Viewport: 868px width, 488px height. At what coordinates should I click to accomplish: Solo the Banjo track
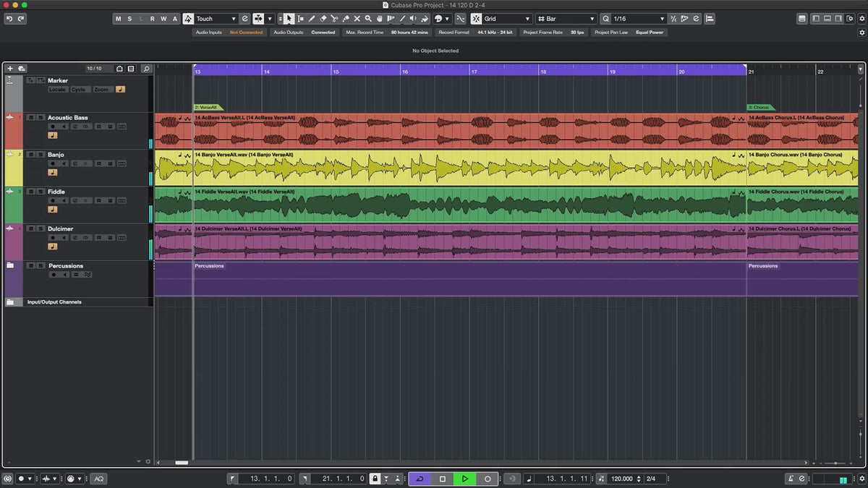pos(41,155)
